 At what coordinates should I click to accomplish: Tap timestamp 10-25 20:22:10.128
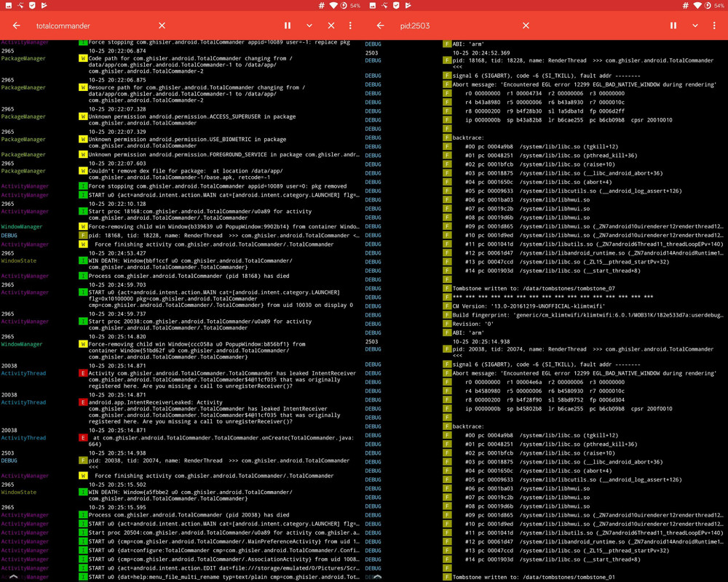117,204
